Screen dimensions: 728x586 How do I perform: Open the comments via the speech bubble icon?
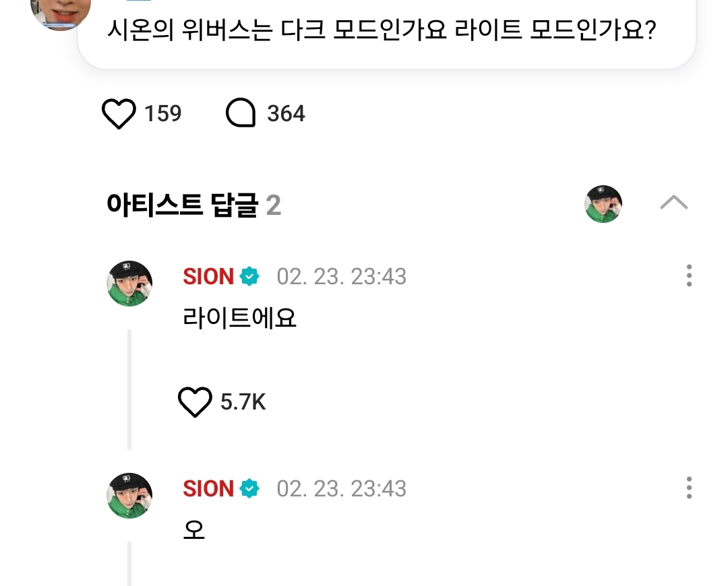241,114
